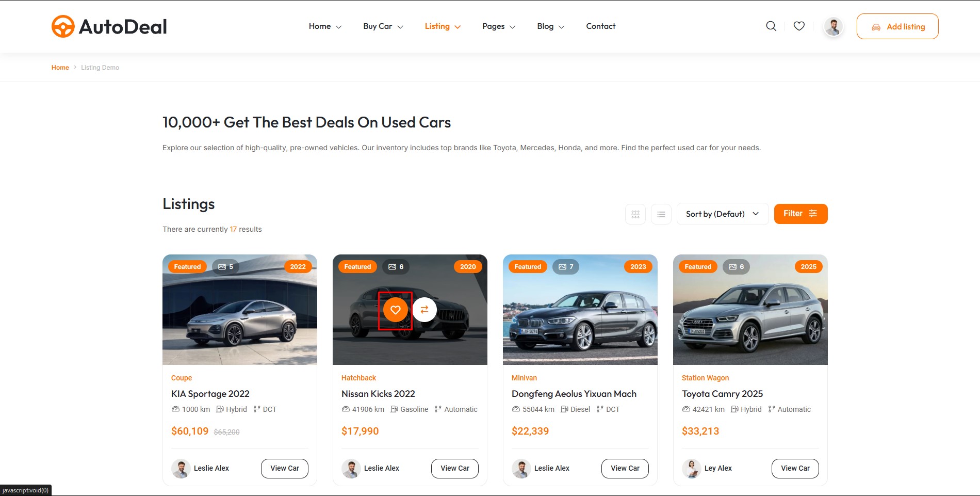This screenshot has height=496, width=980.
Task: Open photo count badge on Nissan Kicks
Action: pos(396,267)
